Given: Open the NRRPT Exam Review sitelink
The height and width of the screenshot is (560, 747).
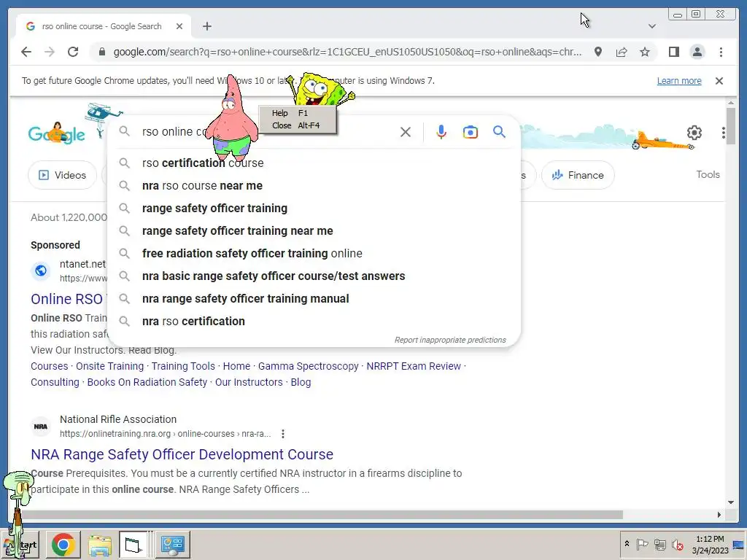Looking at the screenshot, I should pyautogui.click(x=414, y=366).
